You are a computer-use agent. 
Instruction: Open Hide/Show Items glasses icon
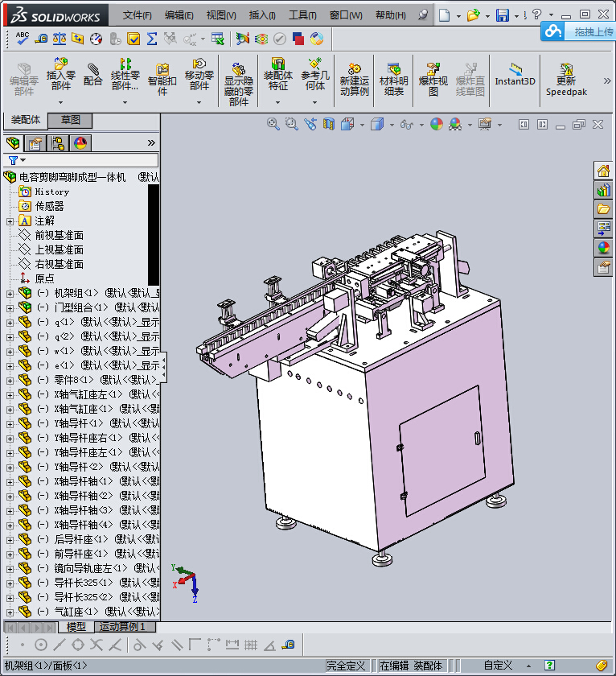(407, 125)
